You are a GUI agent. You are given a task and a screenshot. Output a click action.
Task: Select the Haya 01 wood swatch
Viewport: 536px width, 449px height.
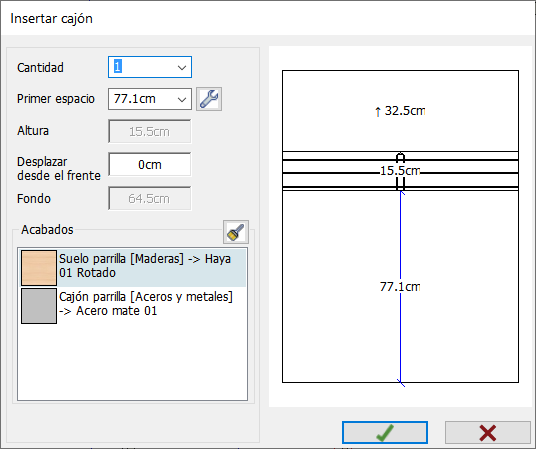click(39, 268)
